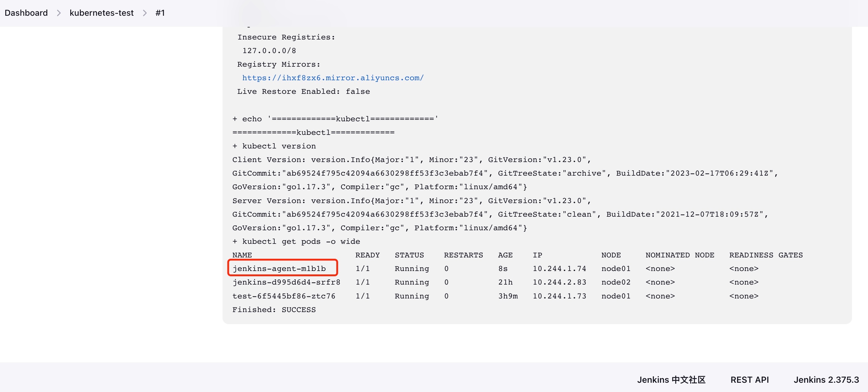This screenshot has width=868, height=392.
Task: Expand the chevron after Dashboard
Action: point(59,13)
